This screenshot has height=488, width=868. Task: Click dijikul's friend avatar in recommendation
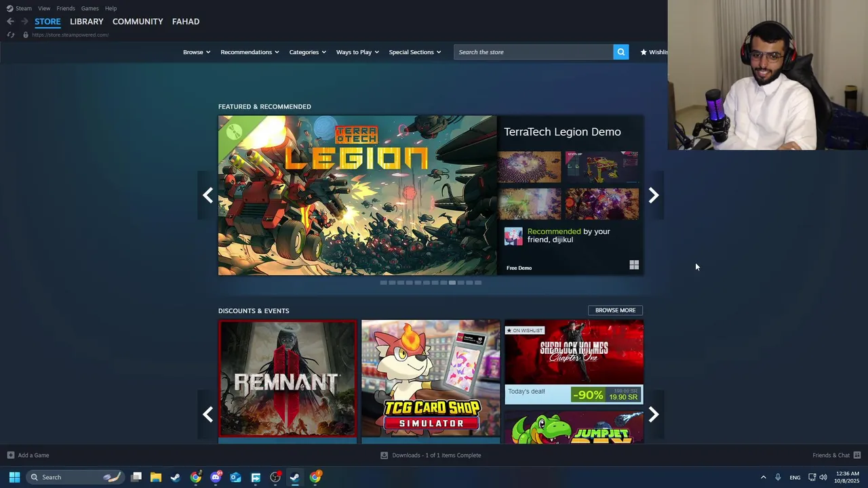pos(513,236)
